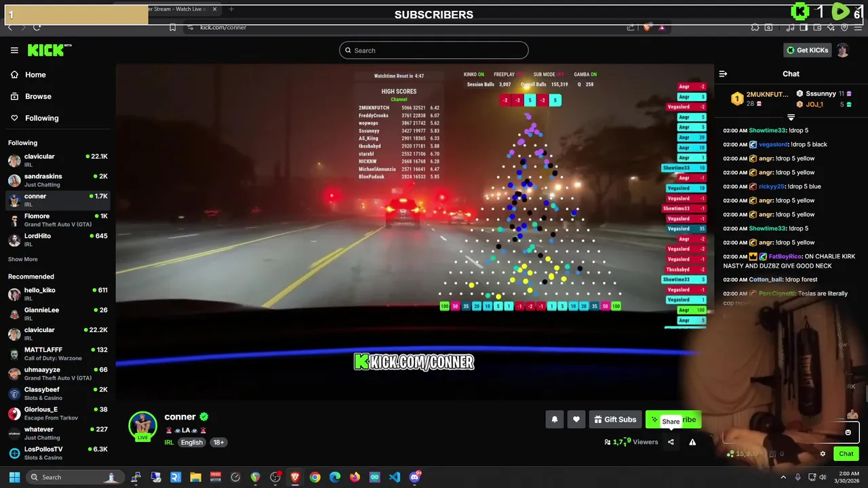The image size is (868, 488).
Task: Click the IRL category link
Action: (169, 443)
